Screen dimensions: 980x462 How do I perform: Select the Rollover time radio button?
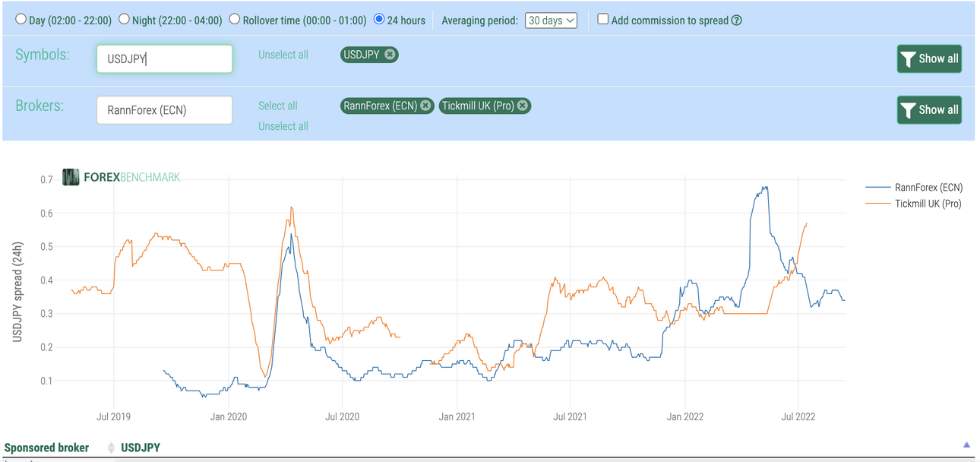[235, 20]
